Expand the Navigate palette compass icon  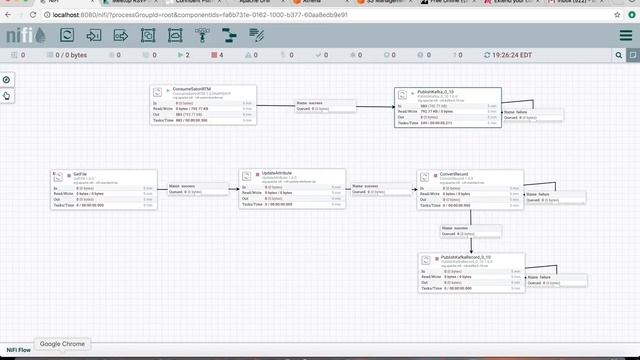pos(7,80)
